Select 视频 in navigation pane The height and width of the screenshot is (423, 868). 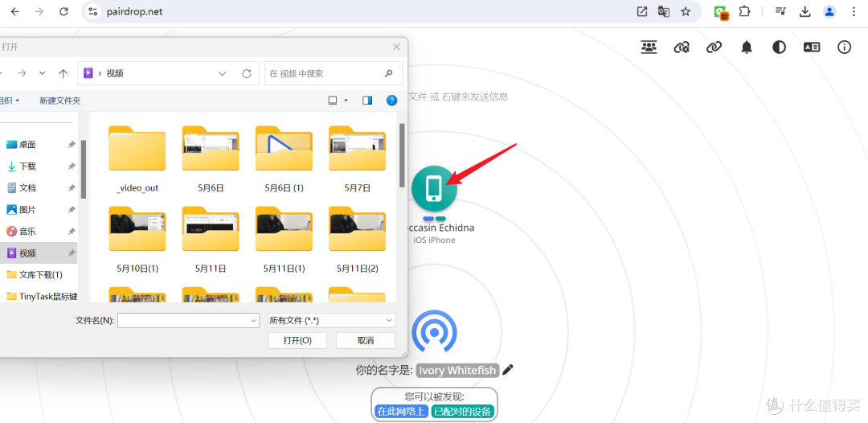pos(40,253)
